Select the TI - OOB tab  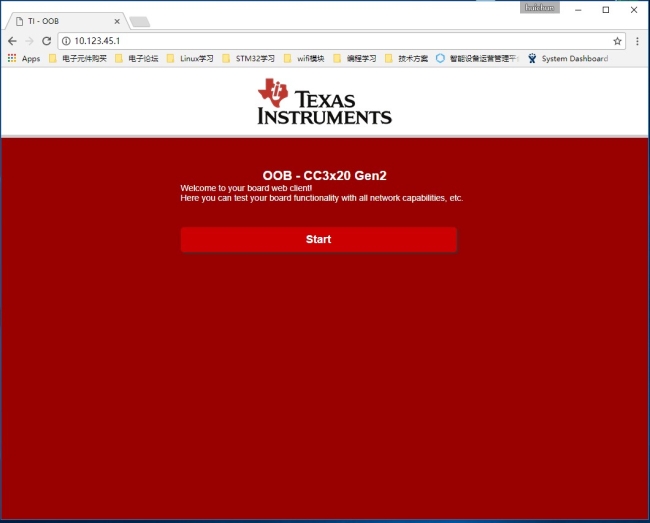coord(60,21)
